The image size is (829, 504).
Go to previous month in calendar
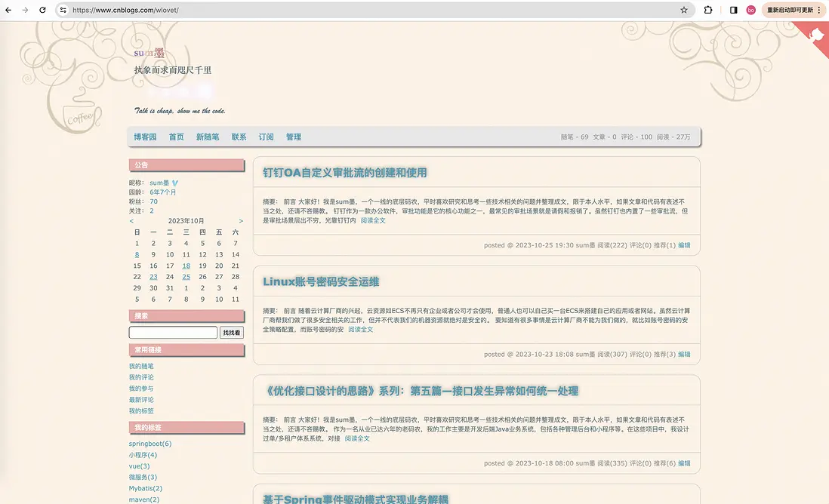click(131, 221)
